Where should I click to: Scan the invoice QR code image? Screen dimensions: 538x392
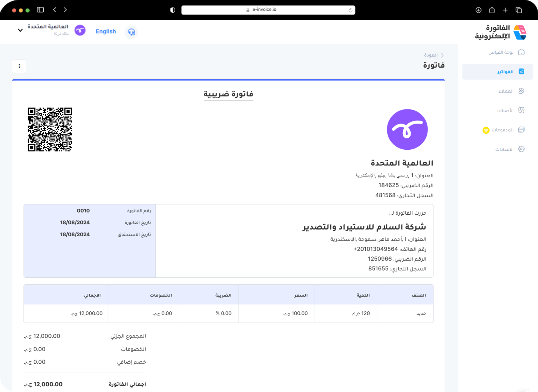(x=50, y=130)
